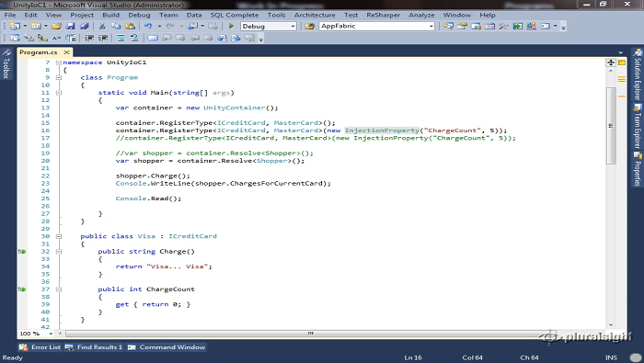Collapse the Main method outlining block
This screenshot has height=363, width=644.
(x=59, y=93)
